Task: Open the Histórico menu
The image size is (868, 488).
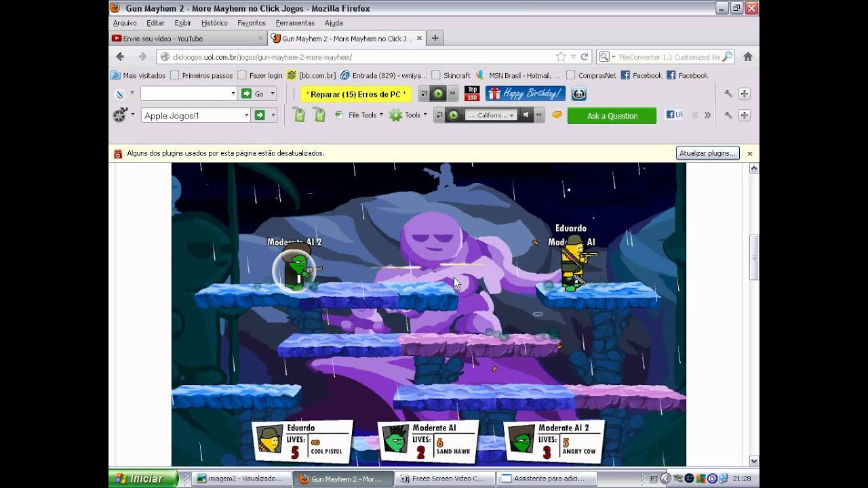Action: 214,23
